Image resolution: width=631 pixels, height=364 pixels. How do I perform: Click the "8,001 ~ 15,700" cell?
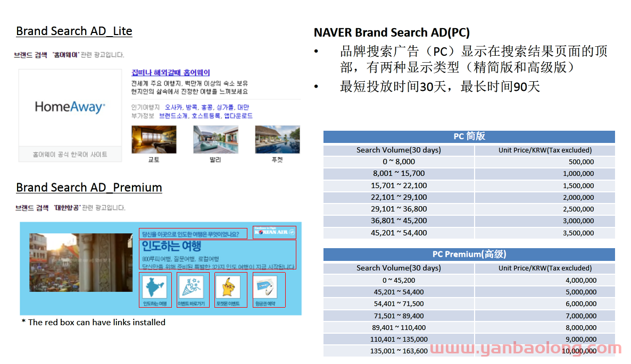399,173
